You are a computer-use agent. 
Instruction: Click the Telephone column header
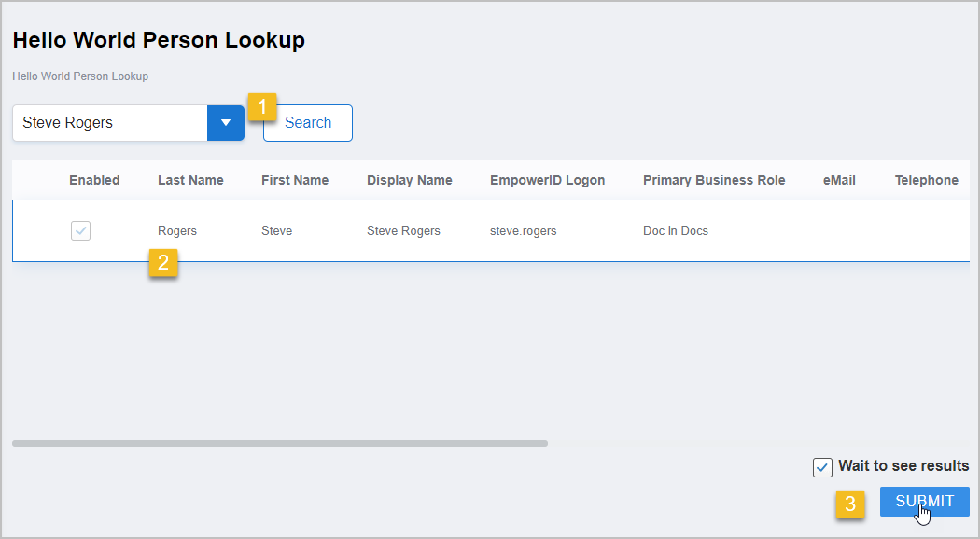(x=926, y=180)
